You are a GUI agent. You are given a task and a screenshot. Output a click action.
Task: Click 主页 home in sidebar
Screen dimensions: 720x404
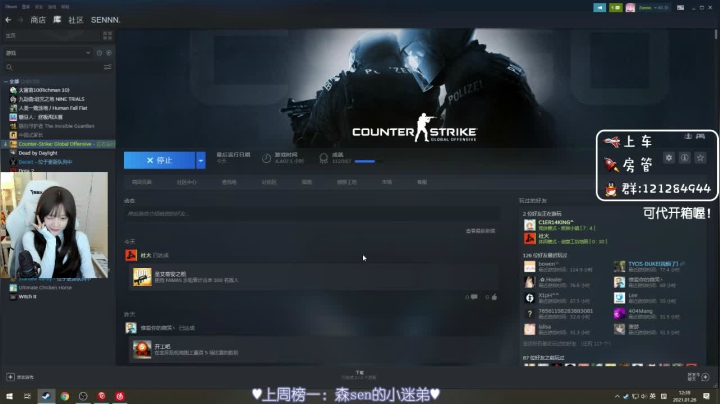[11, 35]
